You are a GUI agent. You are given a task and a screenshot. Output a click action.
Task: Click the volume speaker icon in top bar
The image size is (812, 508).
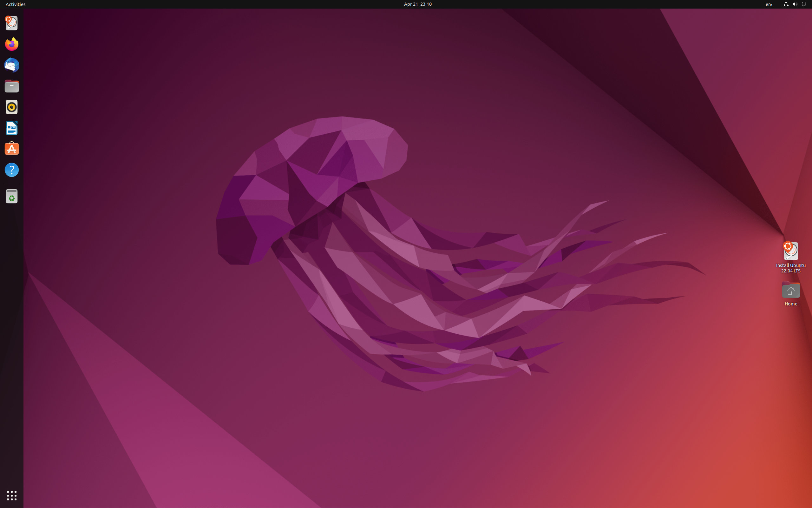795,4
